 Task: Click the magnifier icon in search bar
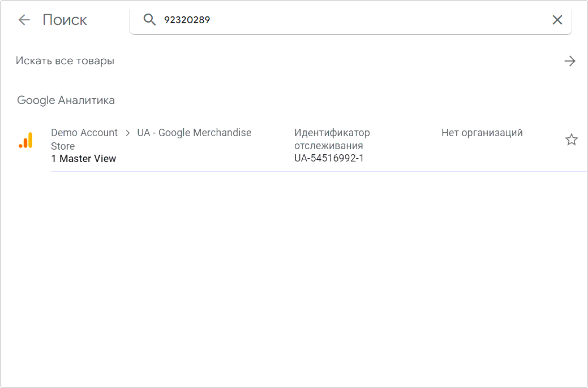(x=149, y=20)
